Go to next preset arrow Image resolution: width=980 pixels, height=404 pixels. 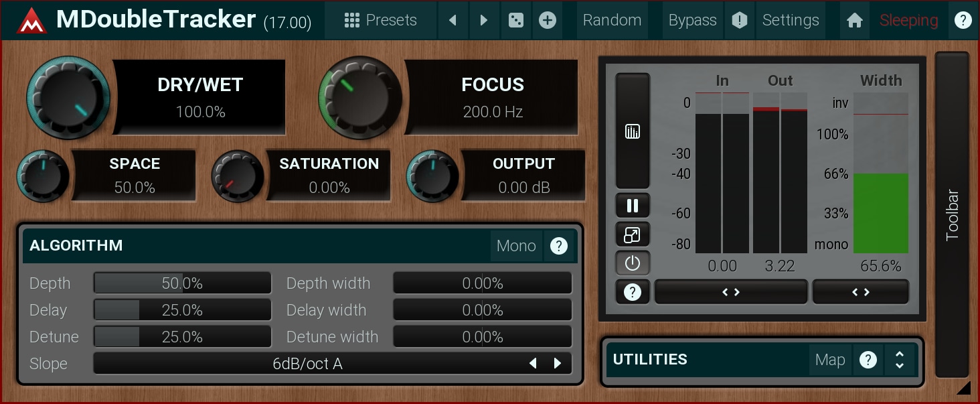pos(484,21)
